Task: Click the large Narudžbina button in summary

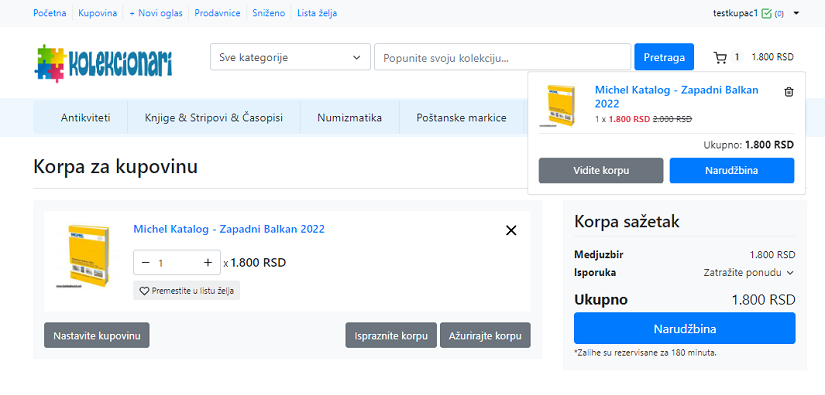Action: (x=685, y=329)
